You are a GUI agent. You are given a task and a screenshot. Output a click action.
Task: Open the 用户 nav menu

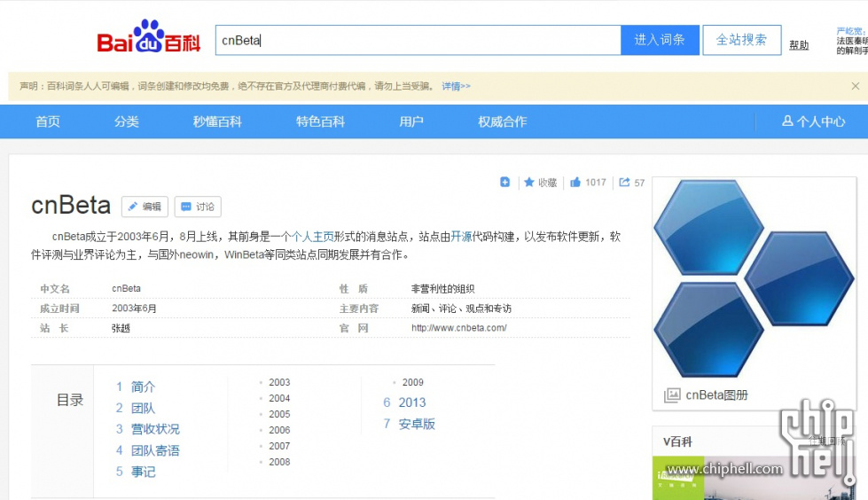411,121
